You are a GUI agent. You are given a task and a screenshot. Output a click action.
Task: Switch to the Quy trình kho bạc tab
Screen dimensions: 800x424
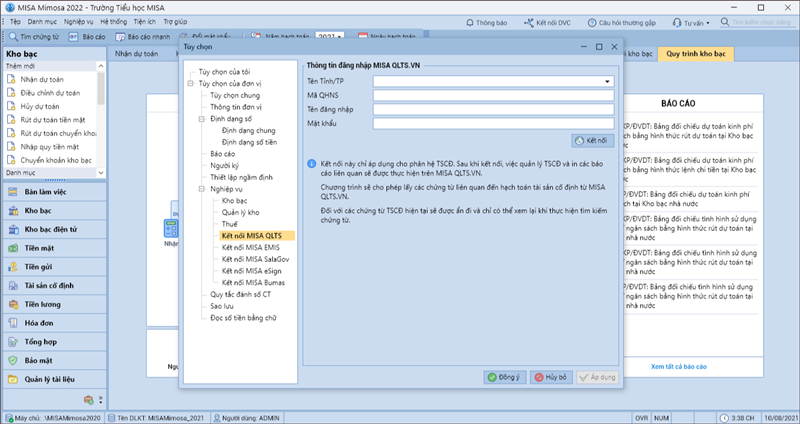pyautogui.click(x=696, y=54)
